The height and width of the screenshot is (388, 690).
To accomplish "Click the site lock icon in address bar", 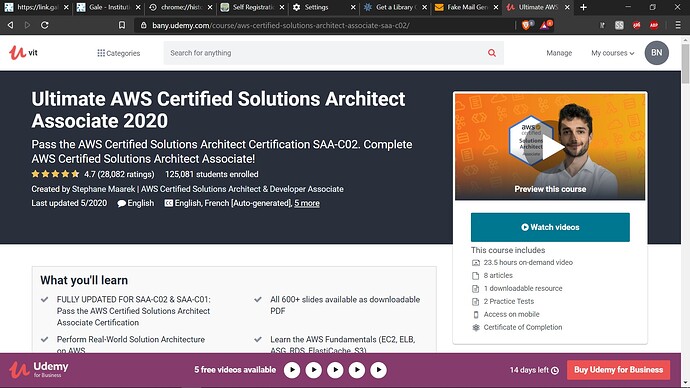I will (x=143, y=25).
